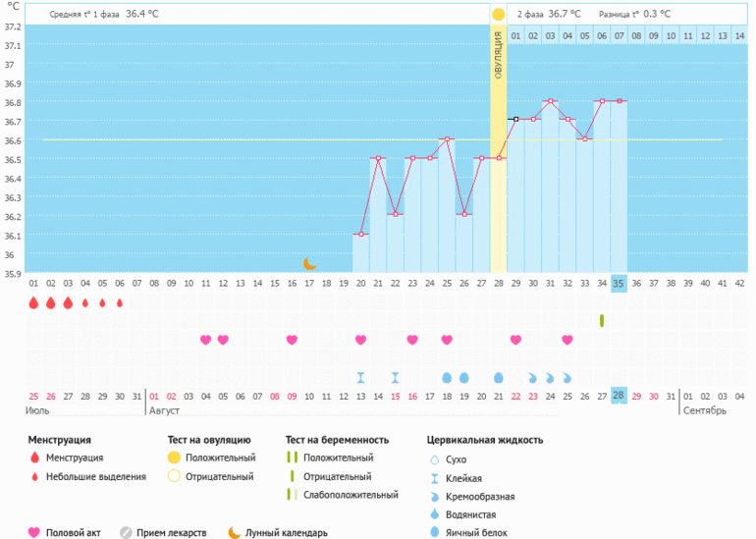Click the yellow ovulation circle in the header
This screenshot has height=539, width=756.
click(x=499, y=14)
